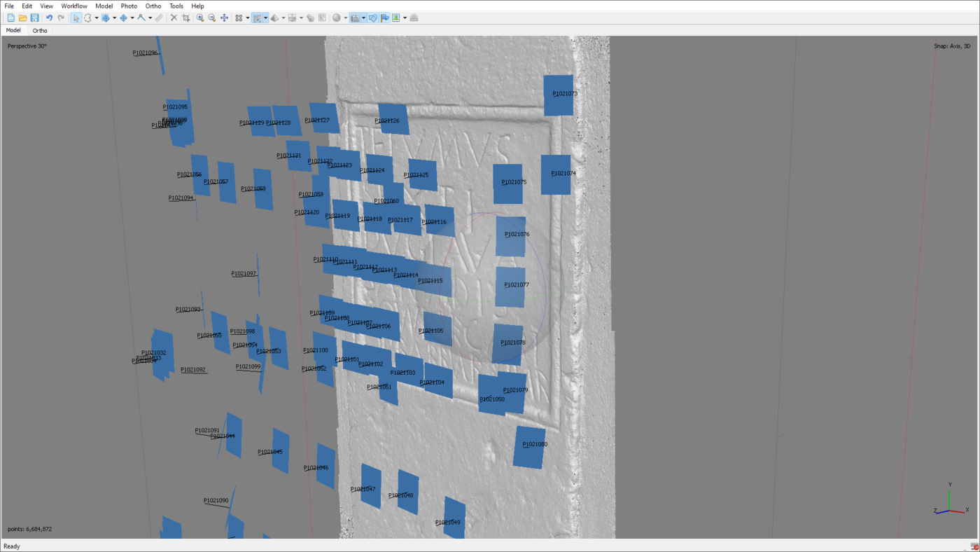Viewport: 980px width, 552px height.
Task: Expand the dense cloud view dropdown
Action: tap(265, 18)
